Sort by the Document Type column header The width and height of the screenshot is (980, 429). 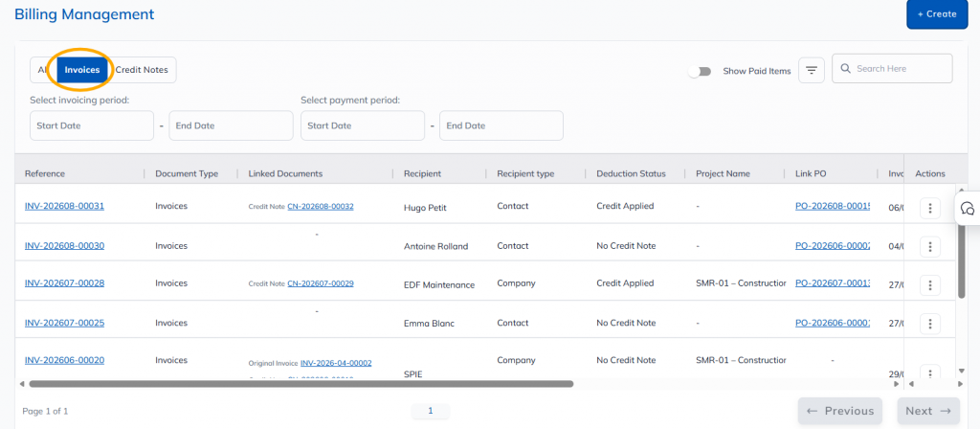(187, 174)
